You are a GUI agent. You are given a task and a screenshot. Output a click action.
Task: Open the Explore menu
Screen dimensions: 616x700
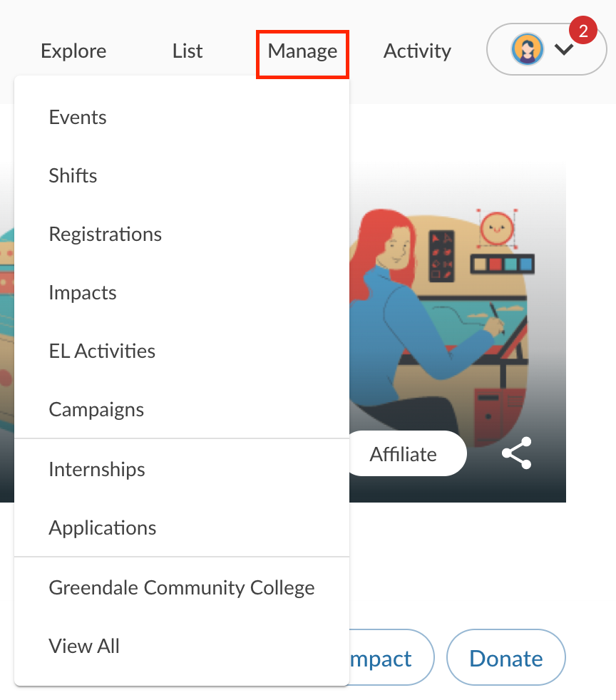[x=73, y=51]
